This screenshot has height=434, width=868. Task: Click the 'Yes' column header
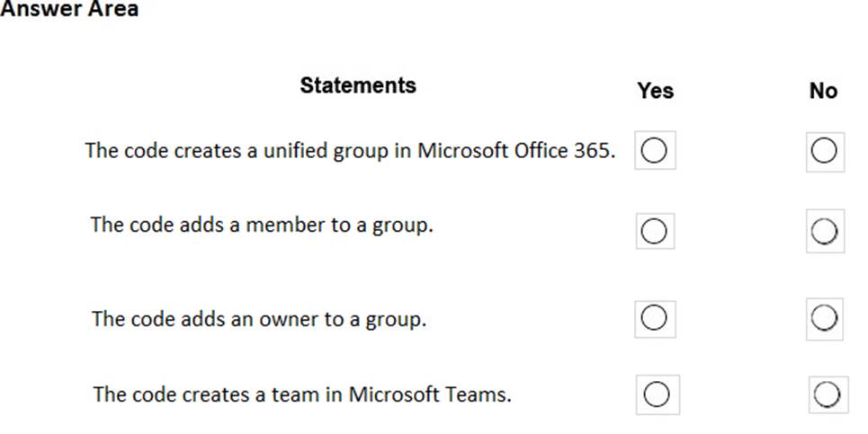coord(655,91)
